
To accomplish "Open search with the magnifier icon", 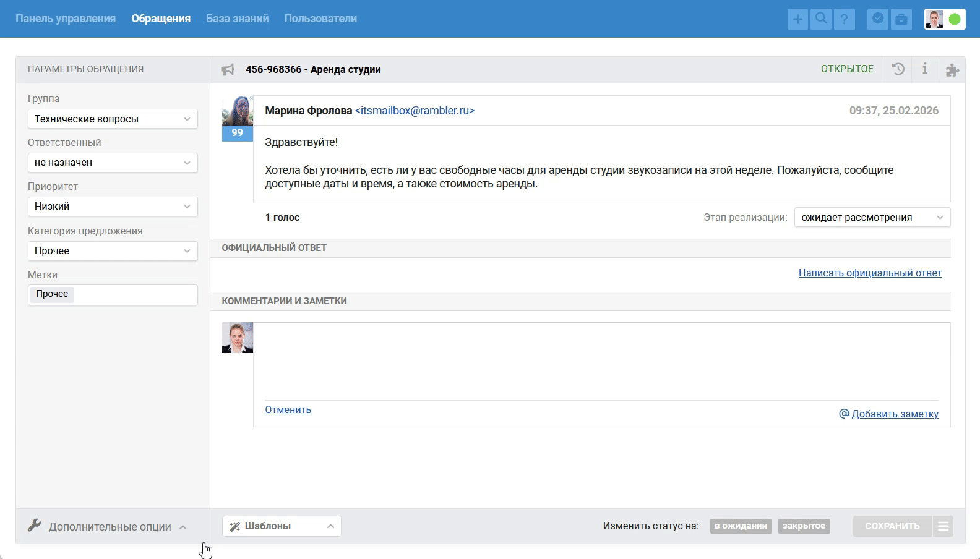I will (821, 19).
